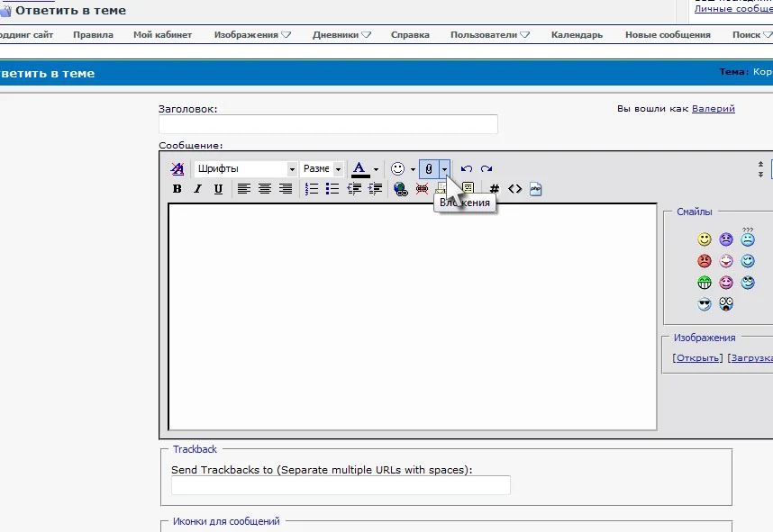Toggle underline formatting

(218, 189)
